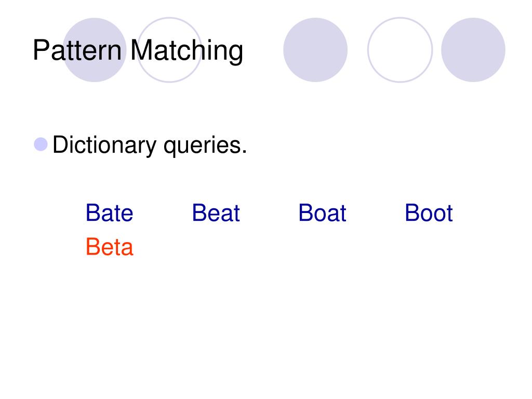Screen dimensions: 532x399
Task: Select the word "queries." in the bullet
Action: click(x=205, y=146)
